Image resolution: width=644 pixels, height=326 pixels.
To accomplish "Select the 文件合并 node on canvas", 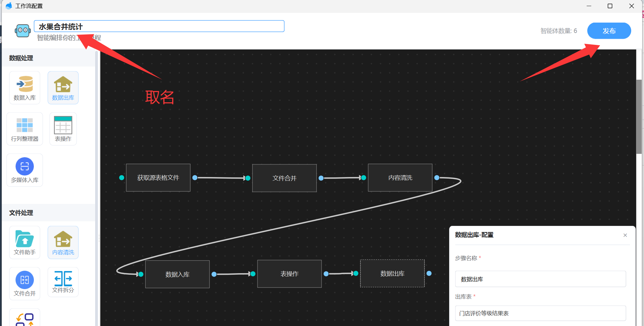I will pos(284,178).
